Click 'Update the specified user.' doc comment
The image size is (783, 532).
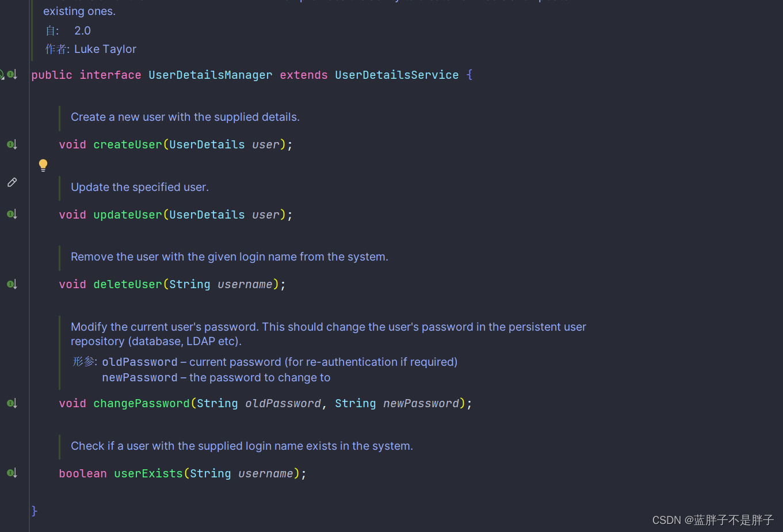click(x=140, y=187)
